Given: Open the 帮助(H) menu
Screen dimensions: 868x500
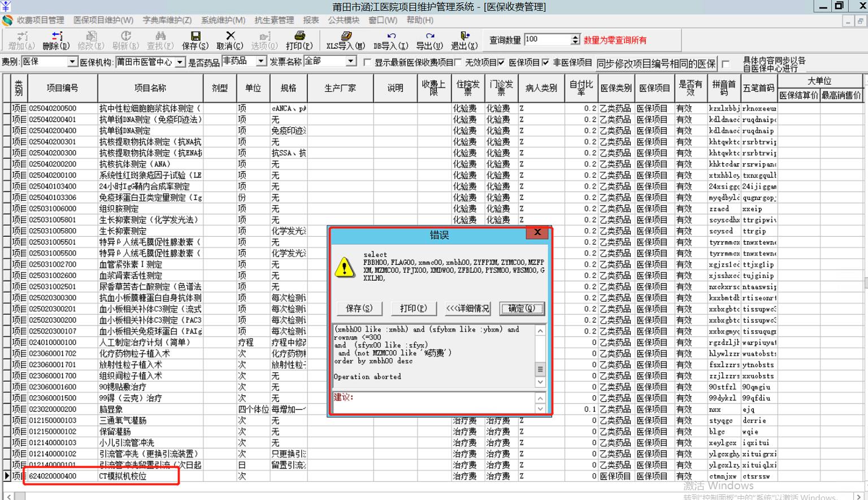Looking at the screenshot, I should [420, 20].
